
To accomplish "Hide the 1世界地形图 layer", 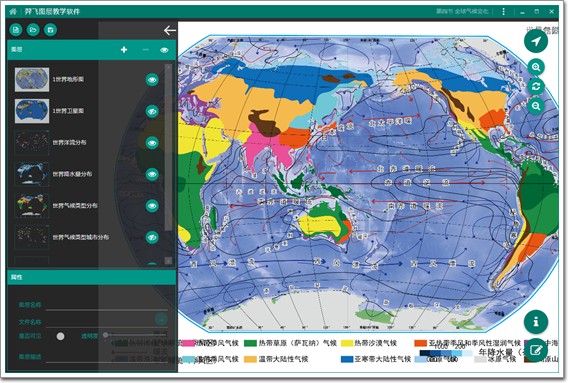I will point(152,80).
